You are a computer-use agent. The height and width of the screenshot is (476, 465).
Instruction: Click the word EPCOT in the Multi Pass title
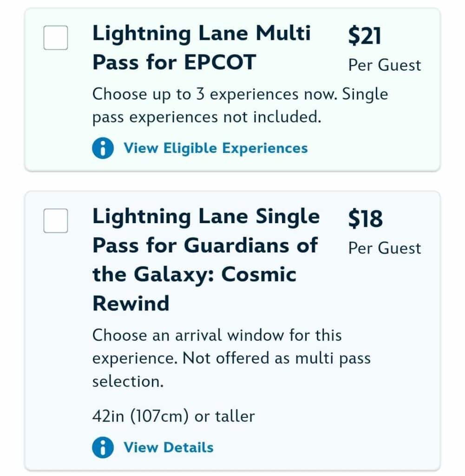point(220,62)
